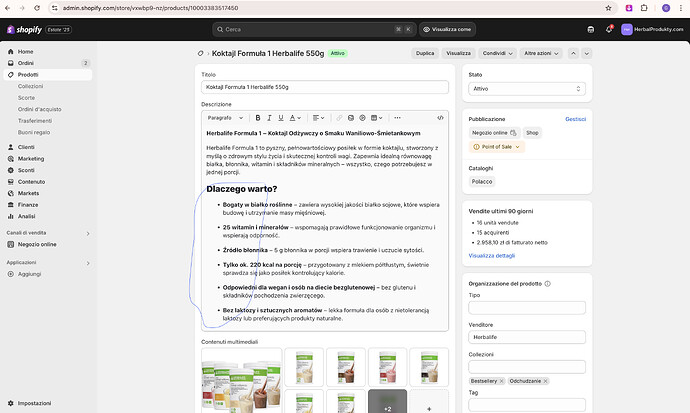The height and width of the screenshot is (413, 690).
Task: Open the insert table dropdown
Action: 376,118
